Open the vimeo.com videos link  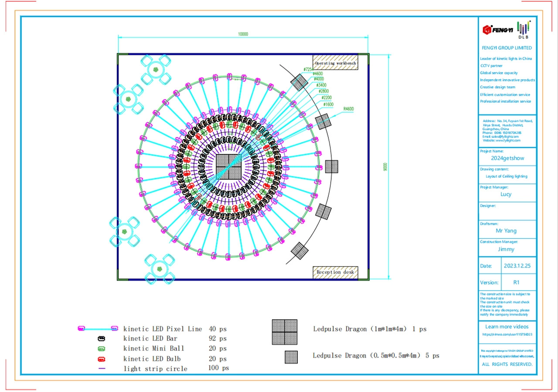[507, 335]
